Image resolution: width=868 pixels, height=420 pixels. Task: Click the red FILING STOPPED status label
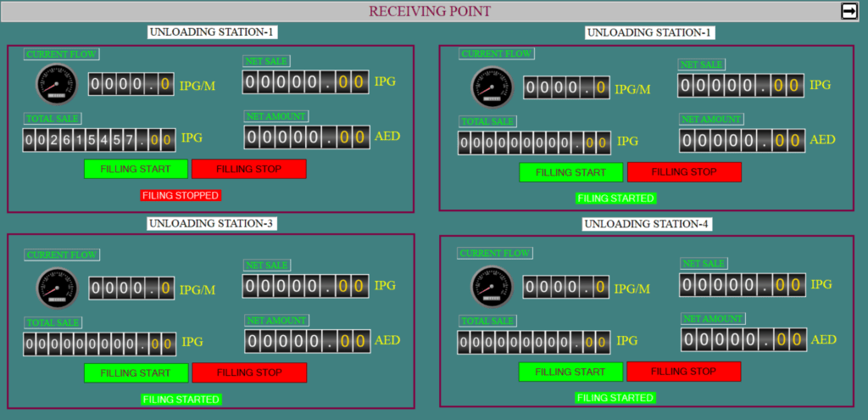(181, 195)
